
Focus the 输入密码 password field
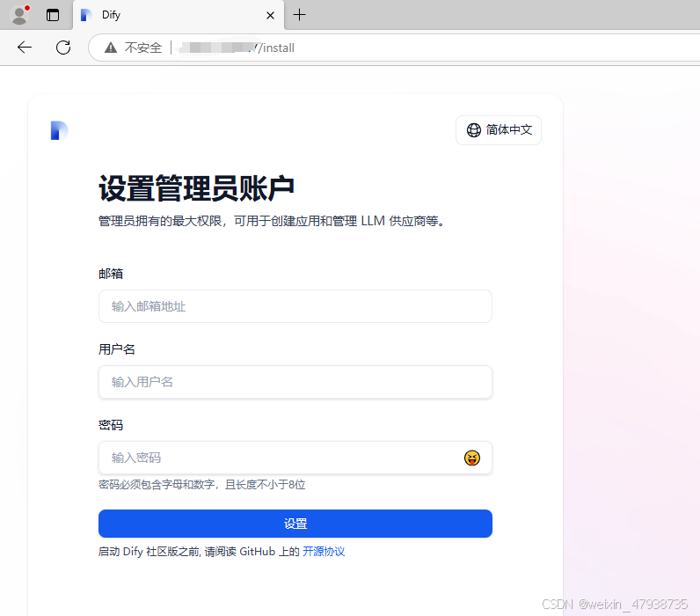[295, 458]
